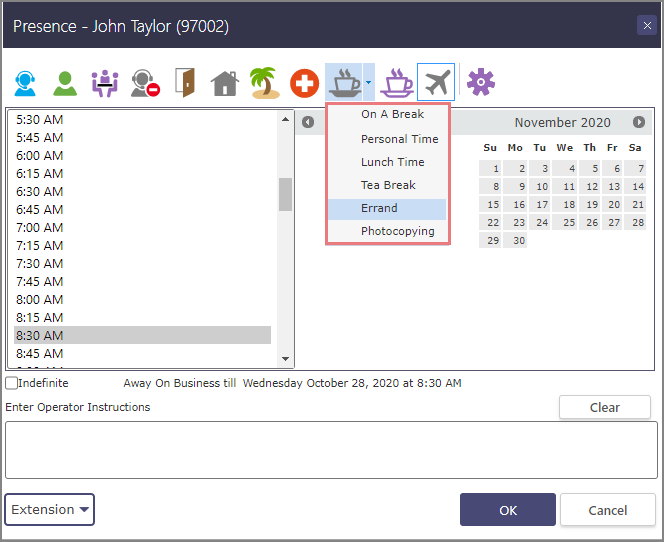
Task: Click the Clear button
Action: pyautogui.click(x=605, y=407)
